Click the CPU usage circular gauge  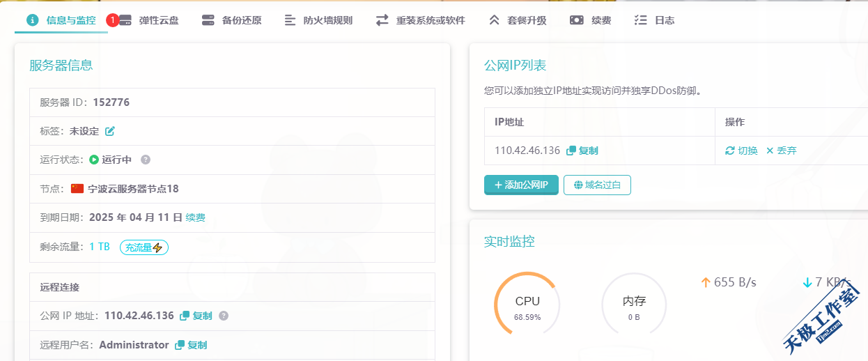click(527, 307)
